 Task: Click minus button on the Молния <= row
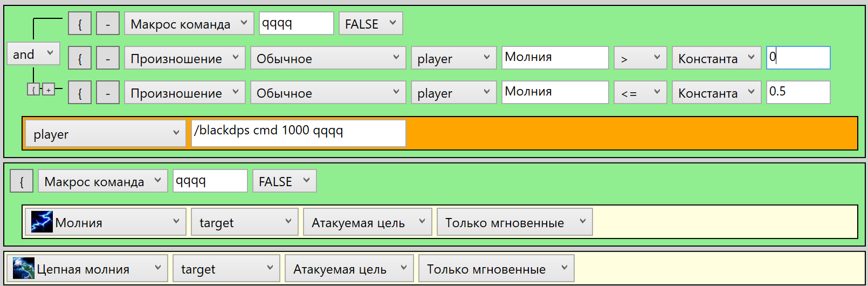click(108, 93)
